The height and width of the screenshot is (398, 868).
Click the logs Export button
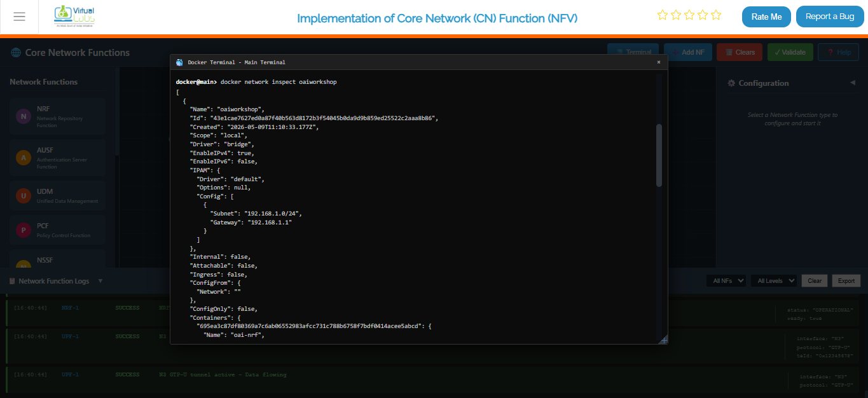(x=846, y=280)
